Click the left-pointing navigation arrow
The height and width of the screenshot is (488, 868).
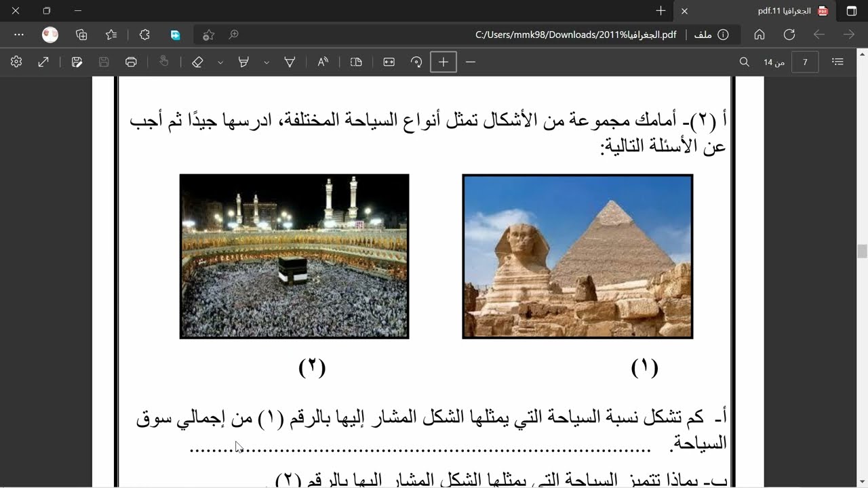[819, 35]
